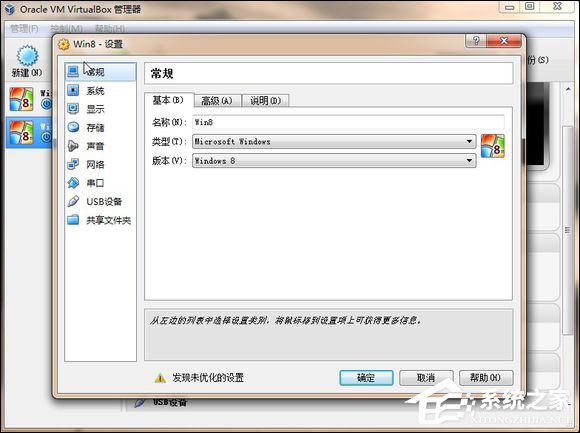The image size is (580, 433).
Task: Open the 类型 type dropdown
Action: 334,142
